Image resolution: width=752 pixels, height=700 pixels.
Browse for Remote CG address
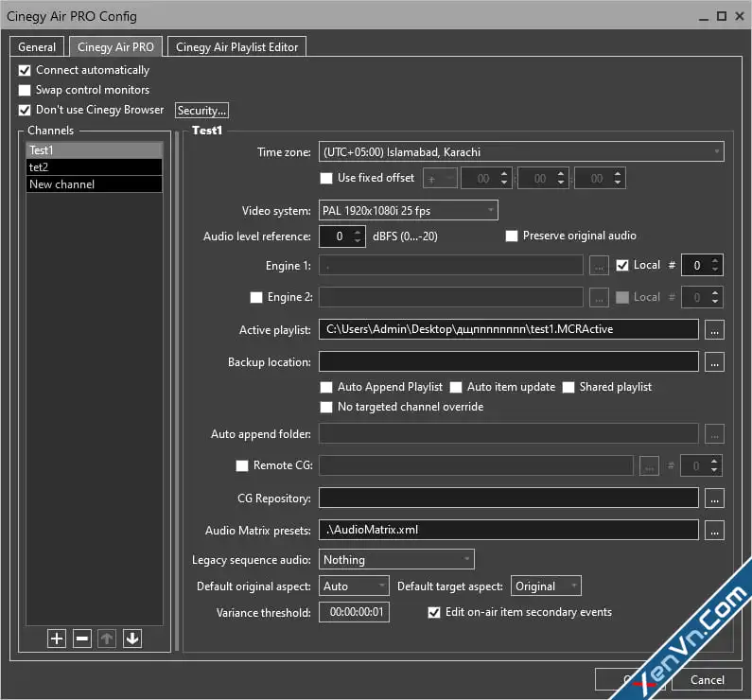(x=649, y=465)
